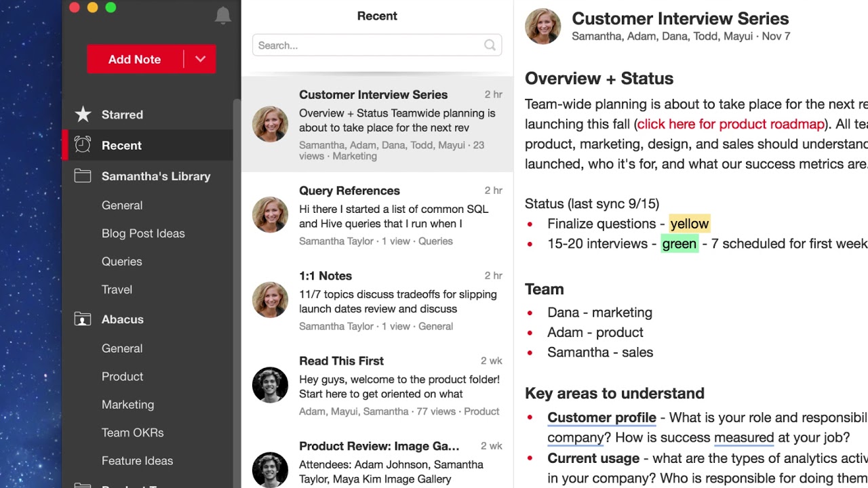Select the Starred star icon
The height and width of the screenshot is (488, 868).
tap(83, 115)
